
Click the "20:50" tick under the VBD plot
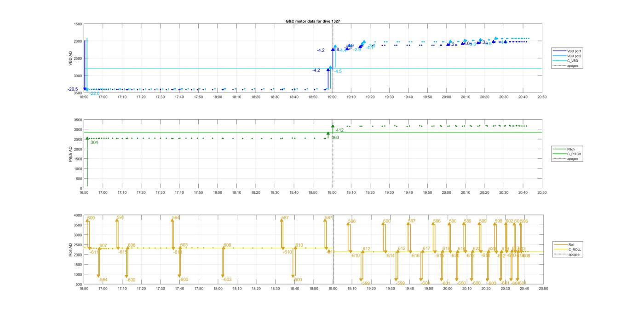[542, 97]
